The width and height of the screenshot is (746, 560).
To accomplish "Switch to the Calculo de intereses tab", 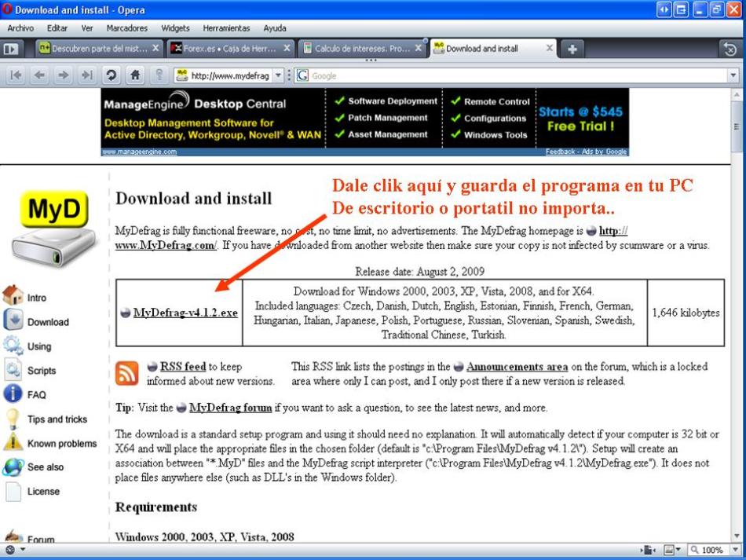I will 361,49.
